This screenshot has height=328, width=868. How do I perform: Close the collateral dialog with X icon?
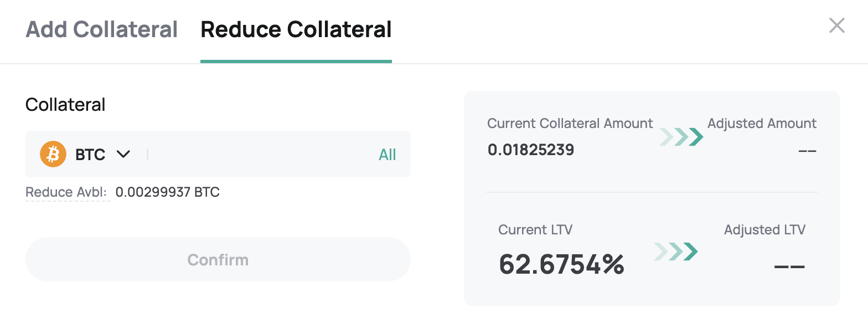(x=836, y=25)
